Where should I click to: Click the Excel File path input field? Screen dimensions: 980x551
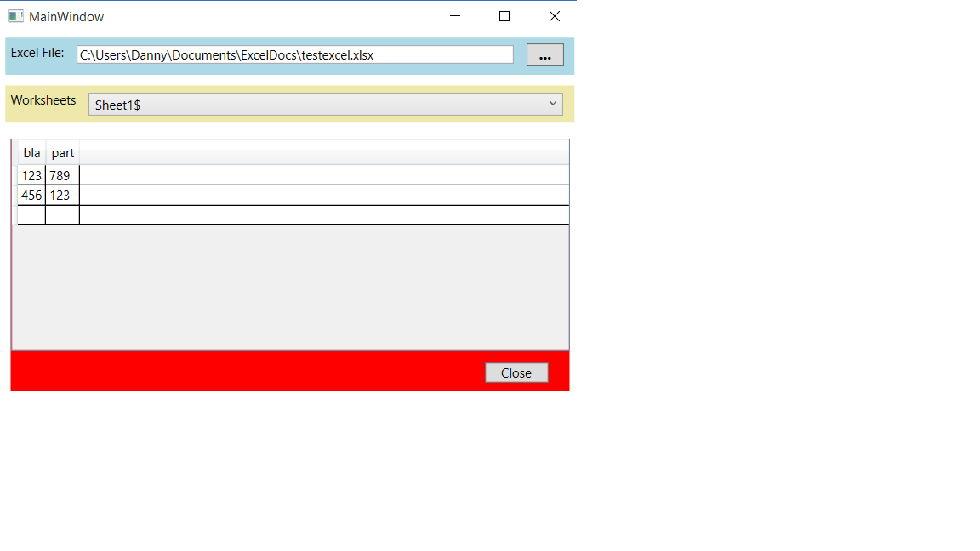[295, 54]
